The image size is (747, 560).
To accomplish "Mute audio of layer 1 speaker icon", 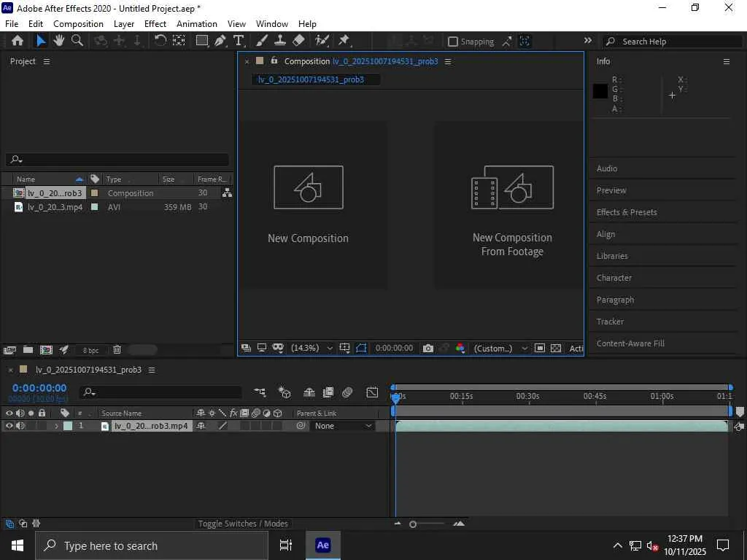I will click(x=20, y=426).
